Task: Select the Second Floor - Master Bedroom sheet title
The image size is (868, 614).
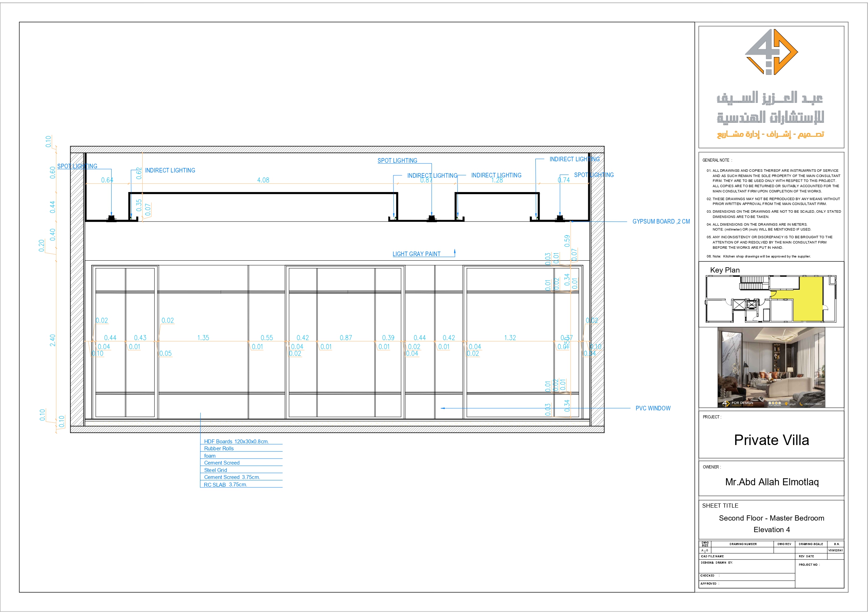Action: (x=771, y=518)
